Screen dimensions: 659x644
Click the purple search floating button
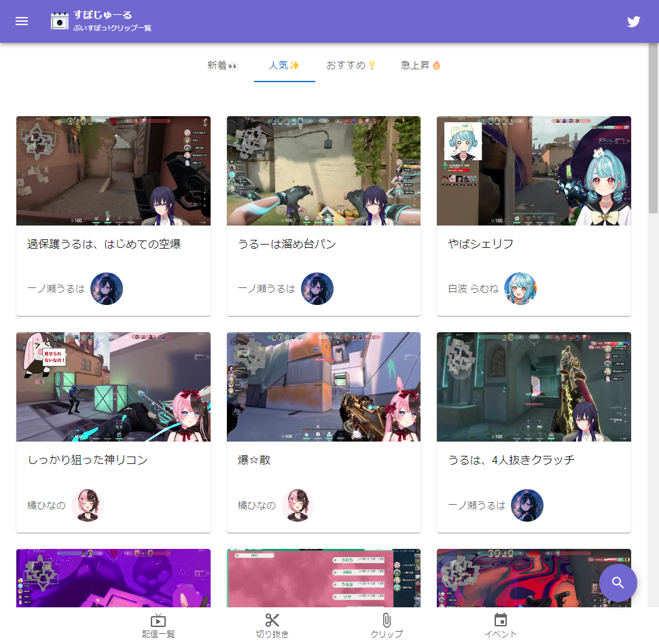[618, 583]
